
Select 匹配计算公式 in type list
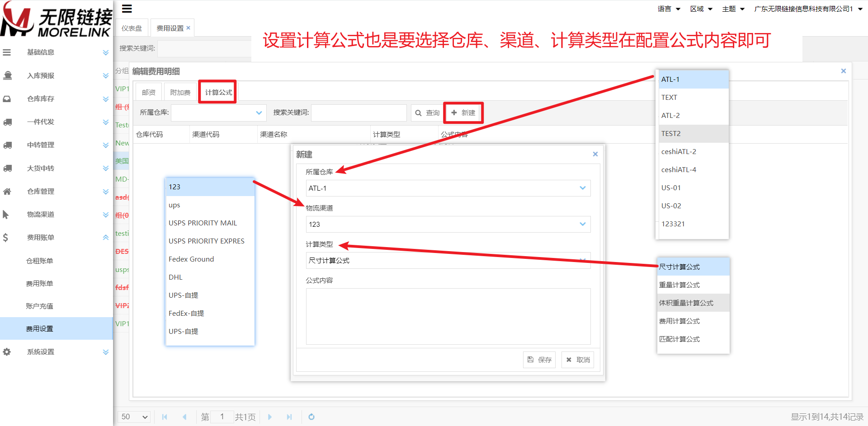693,339
